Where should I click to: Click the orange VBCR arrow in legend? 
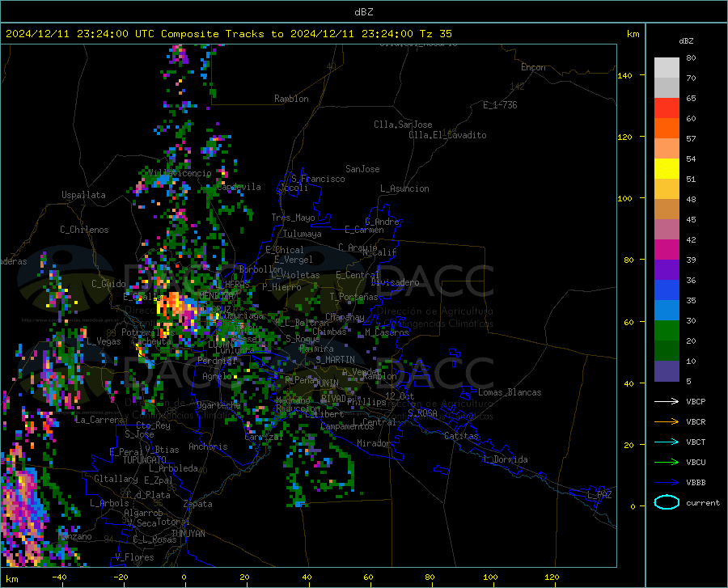pyautogui.click(x=667, y=421)
